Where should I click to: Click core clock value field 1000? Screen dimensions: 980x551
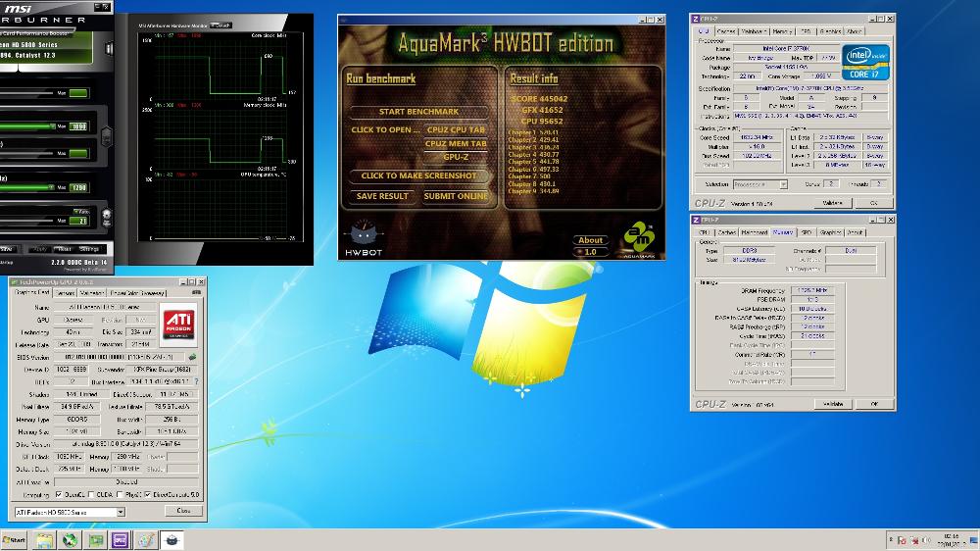[x=78, y=126]
